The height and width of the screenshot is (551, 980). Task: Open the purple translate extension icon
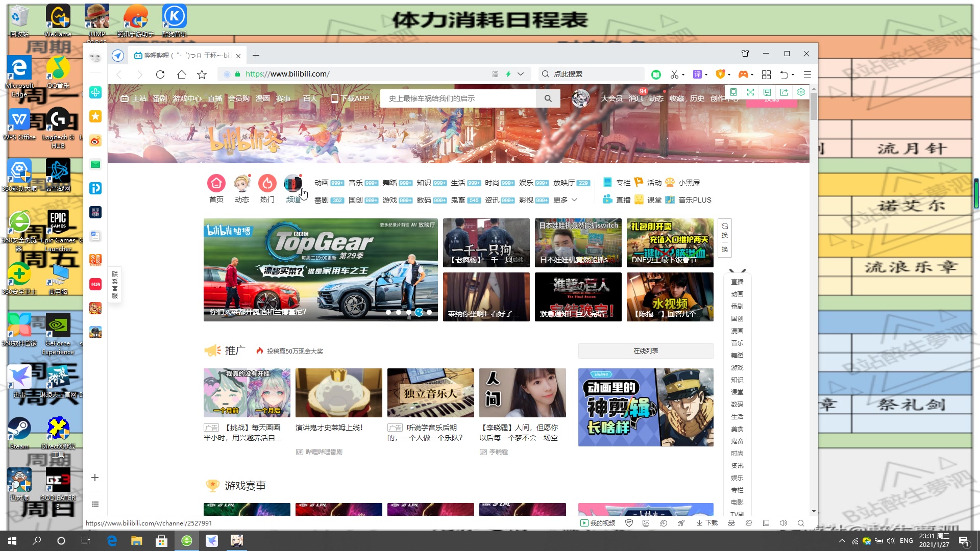point(697,74)
